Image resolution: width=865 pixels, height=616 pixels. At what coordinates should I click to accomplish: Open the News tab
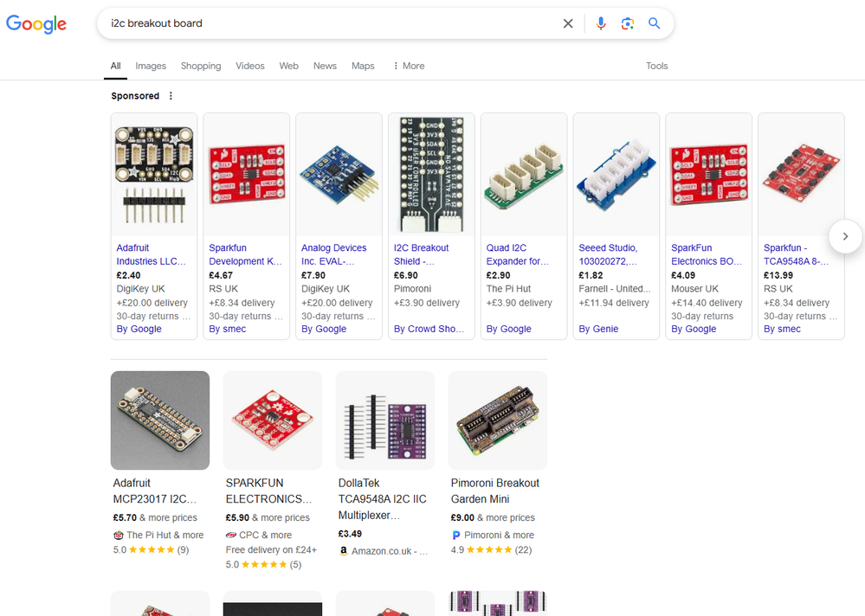point(325,66)
